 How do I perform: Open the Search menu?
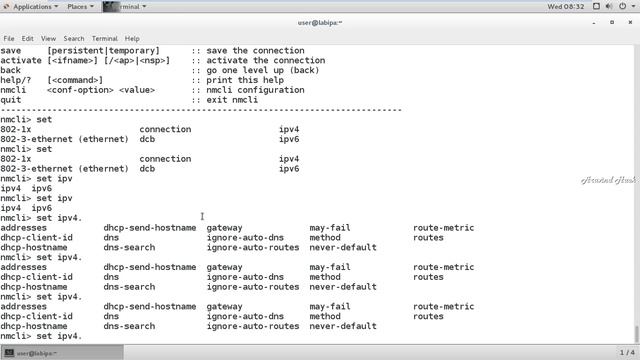point(73,38)
